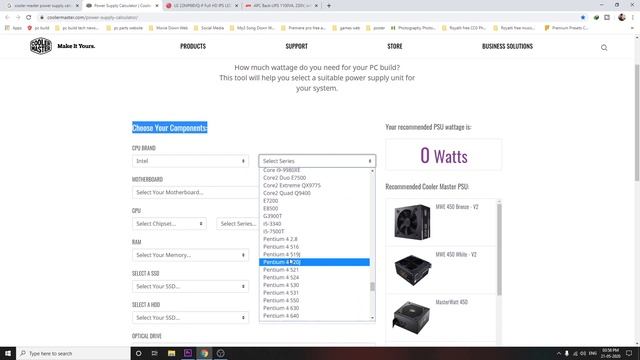Show hidden system tray icons
The height and width of the screenshot is (360, 640).
[x=558, y=353]
